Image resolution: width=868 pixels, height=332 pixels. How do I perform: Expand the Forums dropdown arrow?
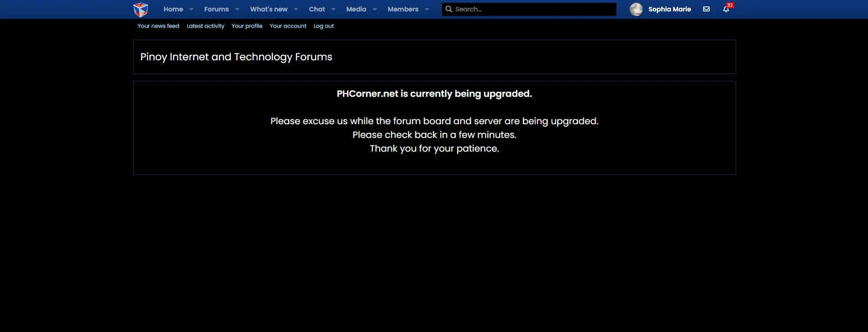pos(237,9)
